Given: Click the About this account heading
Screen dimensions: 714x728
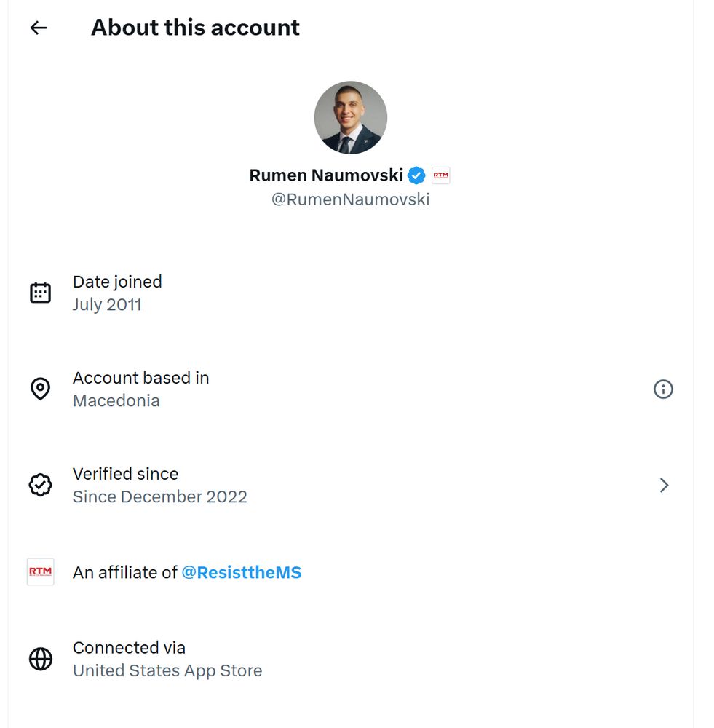Looking at the screenshot, I should (195, 28).
